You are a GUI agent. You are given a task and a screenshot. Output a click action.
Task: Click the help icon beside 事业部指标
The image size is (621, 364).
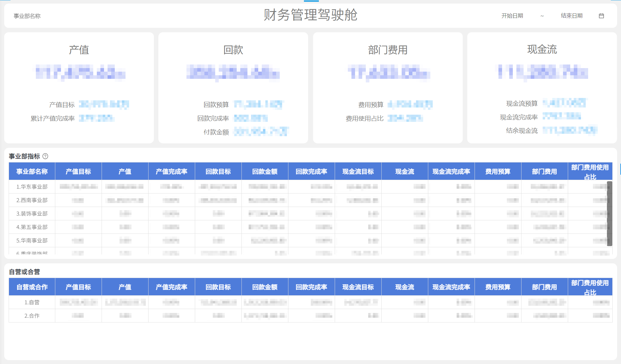coord(45,156)
